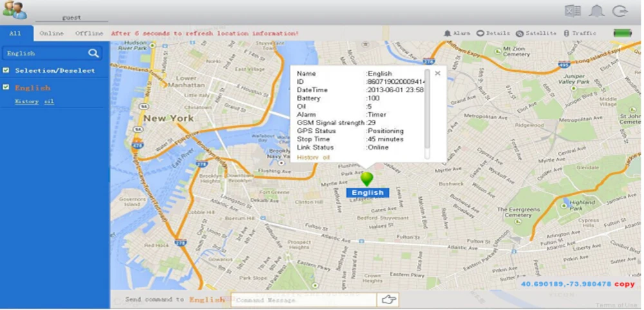Click the Prospect Heights map label
Screen dimensions: 644x310
coord(299,245)
